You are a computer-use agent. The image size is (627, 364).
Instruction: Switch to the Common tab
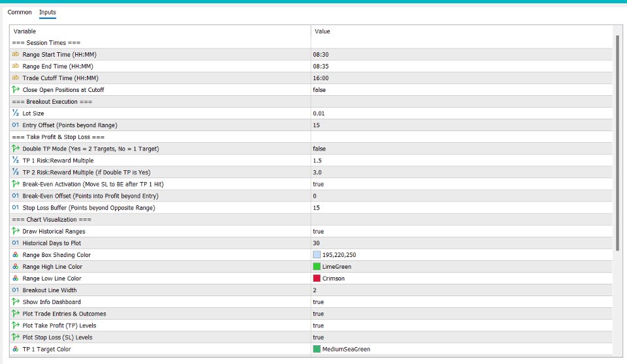(x=19, y=12)
